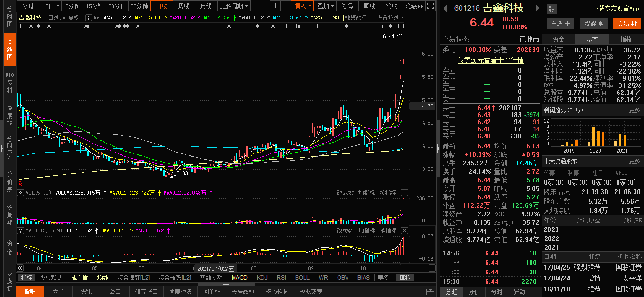Open 分时成交 in left sidebar
This screenshot has height=297, width=644.
tap(9, 149)
